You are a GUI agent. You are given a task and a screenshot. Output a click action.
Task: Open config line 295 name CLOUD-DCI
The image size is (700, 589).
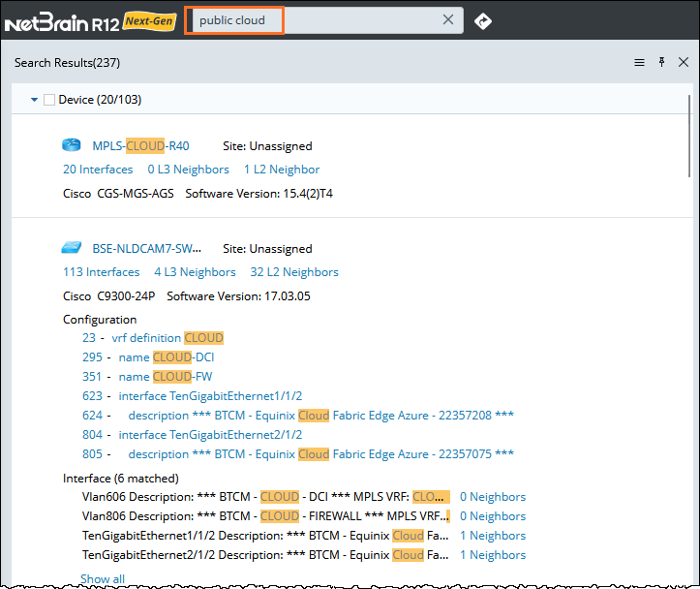point(148,357)
